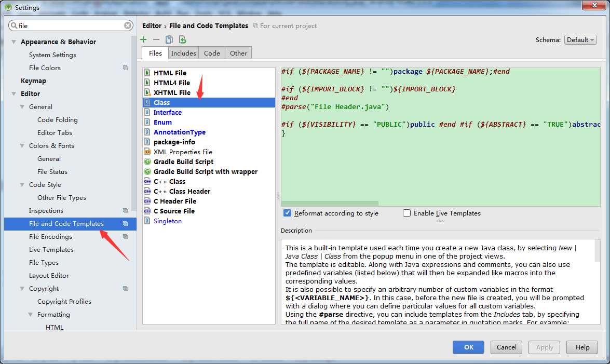Copy template toolbar icon
The width and height of the screenshot is (610, 364).
169,39
